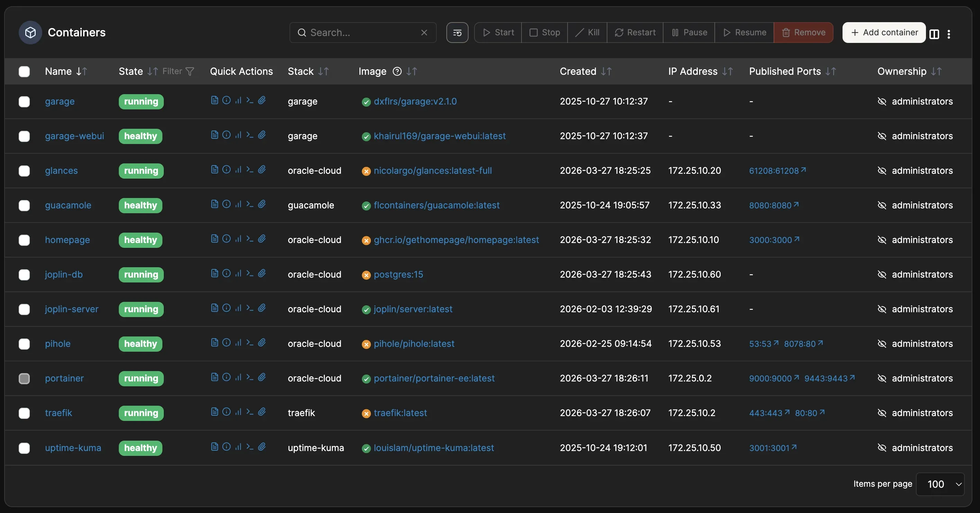Click outdated image status icon for traefik

(x=366, y=413)
